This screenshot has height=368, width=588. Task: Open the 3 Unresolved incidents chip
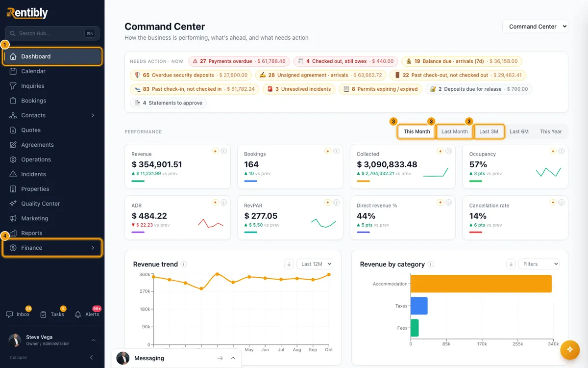tap(299, 89)
